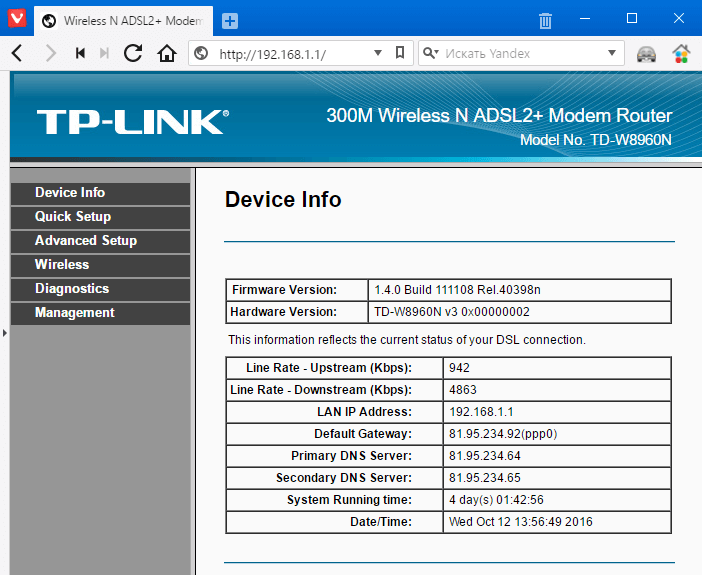Click the TP-LINK logo in the banner
Viewport: 702px width, 575px height.
point(133,121)
